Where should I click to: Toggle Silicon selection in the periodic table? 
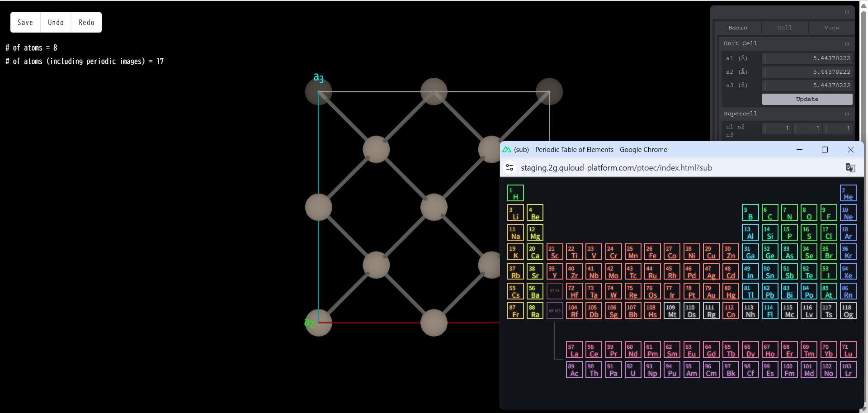pyautogui.click(x=769, y=232)
